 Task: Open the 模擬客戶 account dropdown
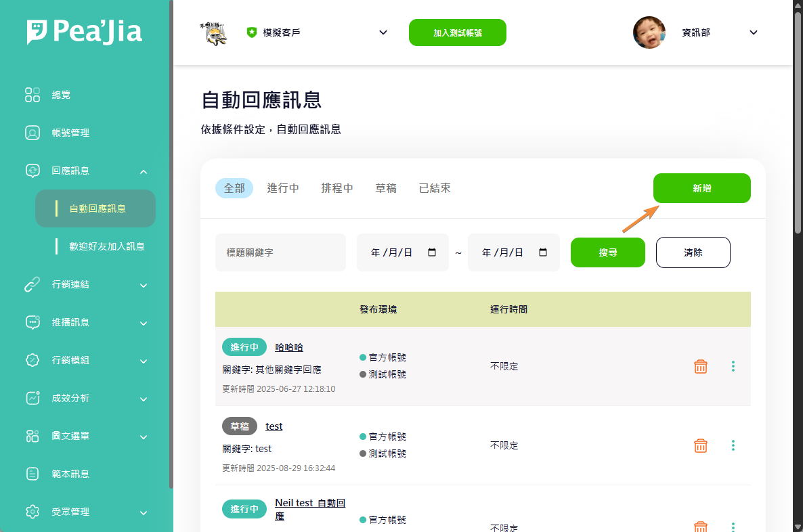point(383,32)
